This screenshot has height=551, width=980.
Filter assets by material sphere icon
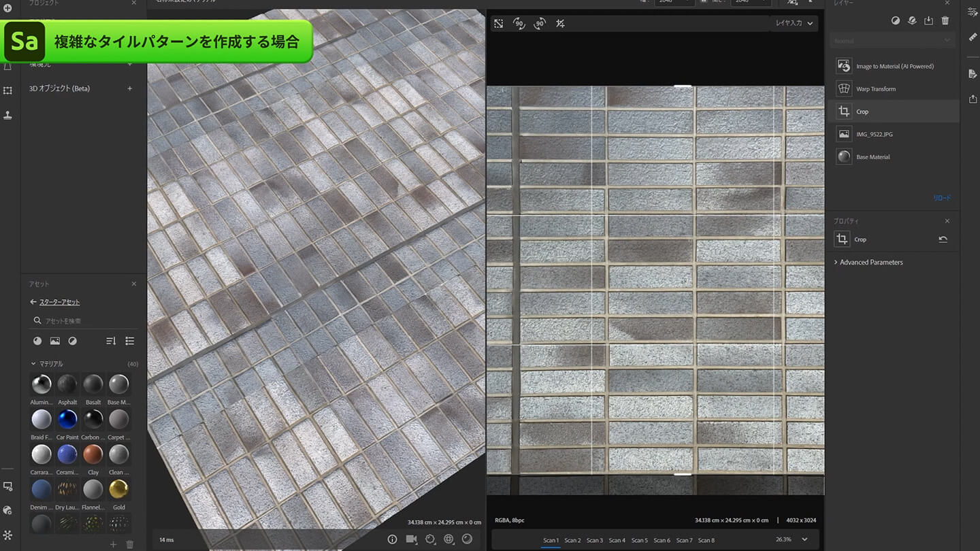pyautogui.click(x=37, y=341)
